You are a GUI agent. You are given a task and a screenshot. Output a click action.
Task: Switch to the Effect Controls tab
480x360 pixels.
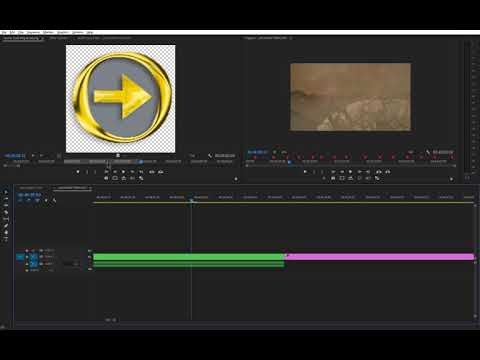59,38
